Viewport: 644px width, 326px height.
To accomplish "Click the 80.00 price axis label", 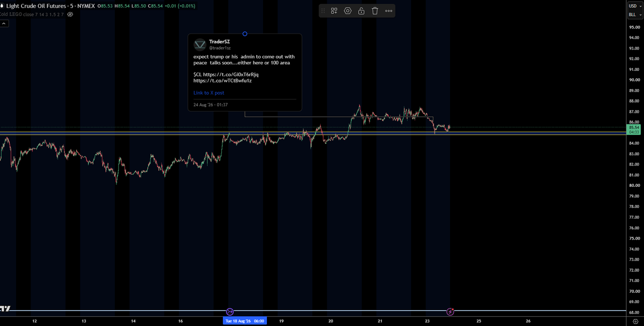I will point(634,186).
